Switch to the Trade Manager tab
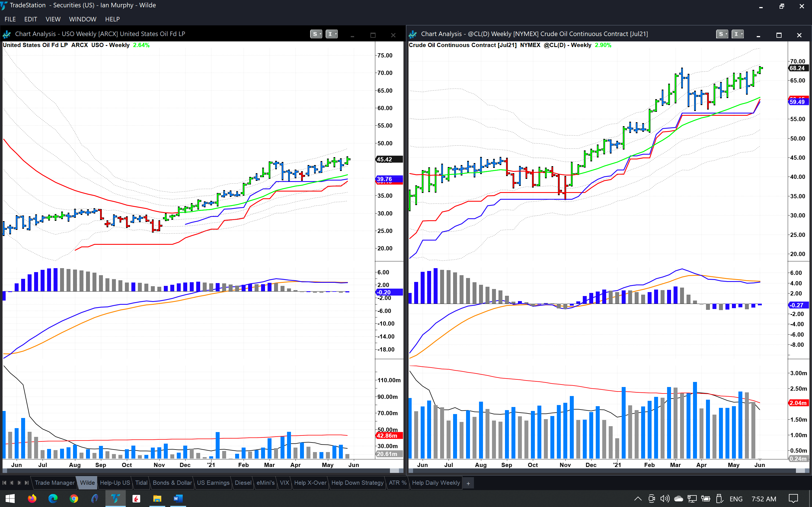 tap(55, 482)
